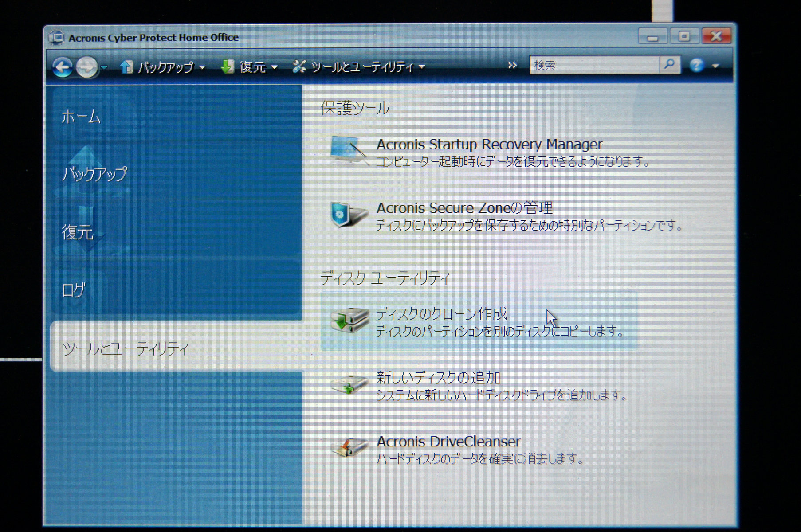Click description システムに新しいハードディスクドライブを追加します。
The height and width of the screenshot is (532, 801).
pos(502,395)
